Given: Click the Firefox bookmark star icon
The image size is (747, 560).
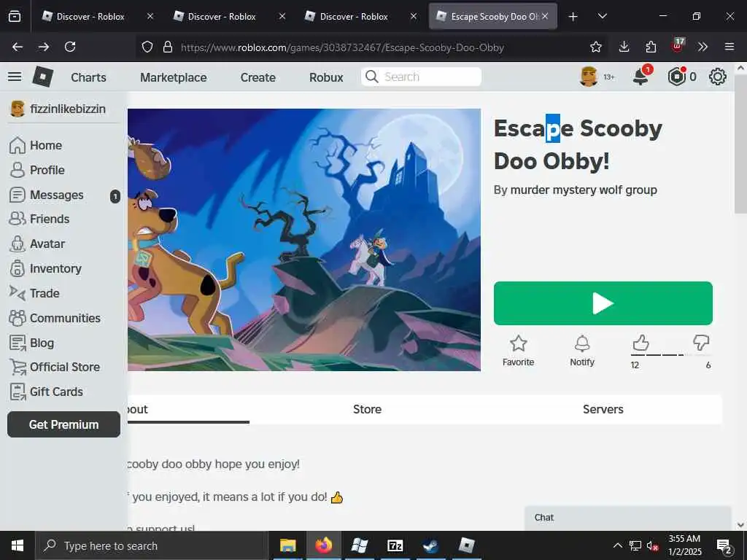Looking at the screenshot, I should pos(595,47).
